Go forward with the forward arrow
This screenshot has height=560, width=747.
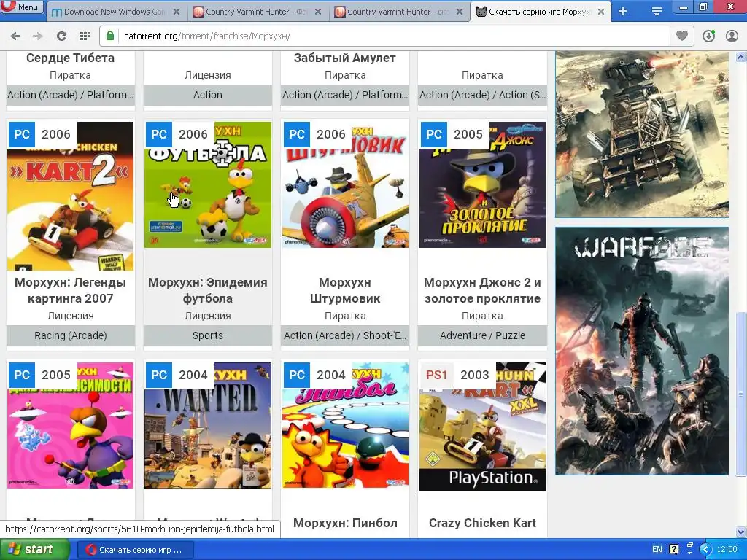pos(38,36)
